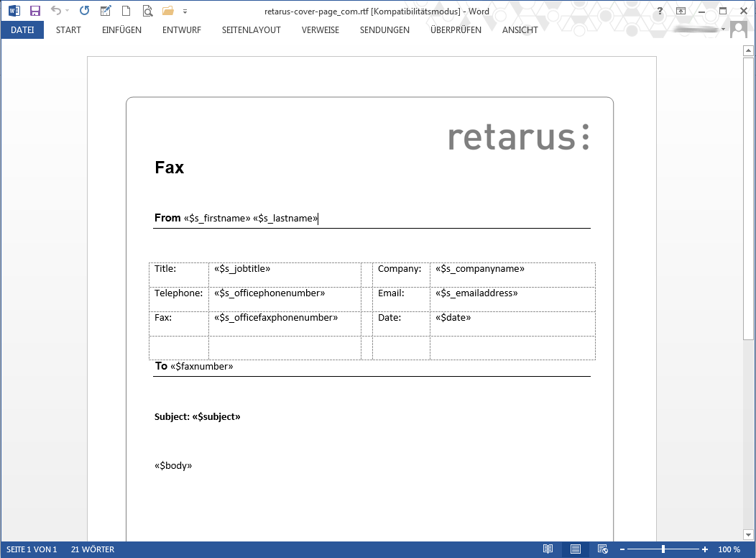The image size is (756, 558).
Task: Switch to Web Layout view in status bar
Action: coord(602,549)
